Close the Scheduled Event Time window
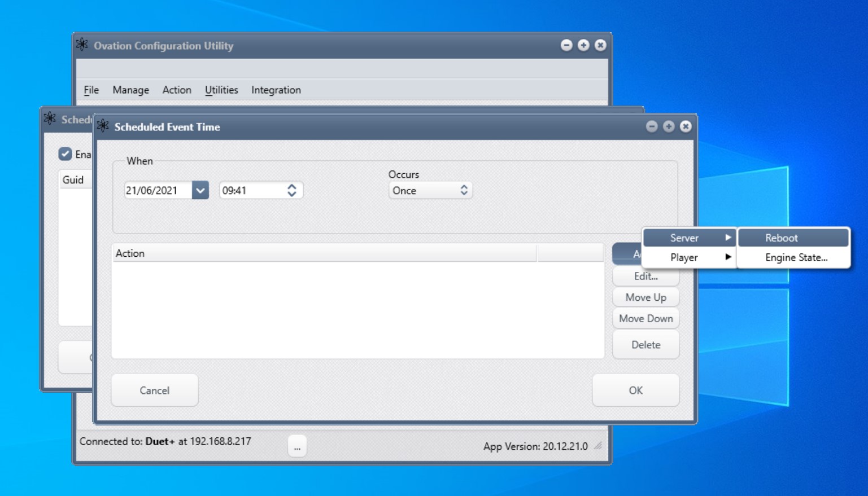Screen dimensions: 868x496 click(686, 126)
